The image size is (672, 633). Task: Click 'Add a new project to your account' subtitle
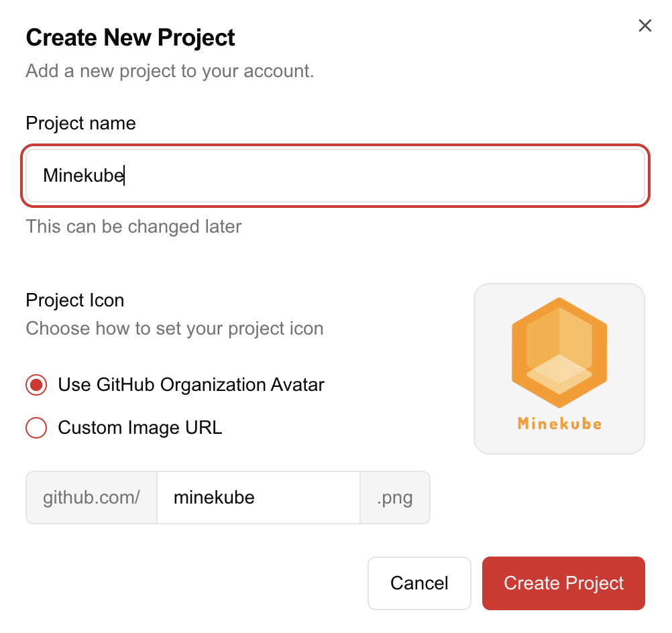point(170,71)
